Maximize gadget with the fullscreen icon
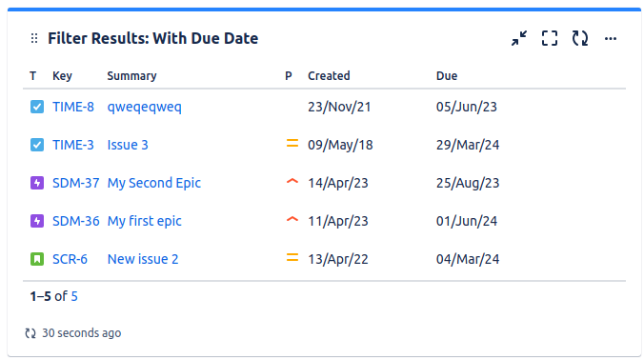The height and width of the screenshot is (359, 644). (550, 38)
